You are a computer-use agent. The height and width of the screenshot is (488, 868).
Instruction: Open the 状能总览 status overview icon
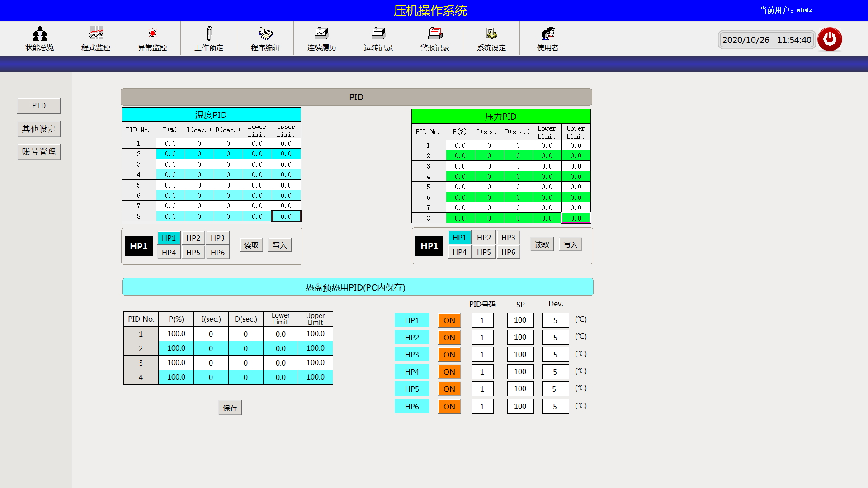[x=40, y=34]
